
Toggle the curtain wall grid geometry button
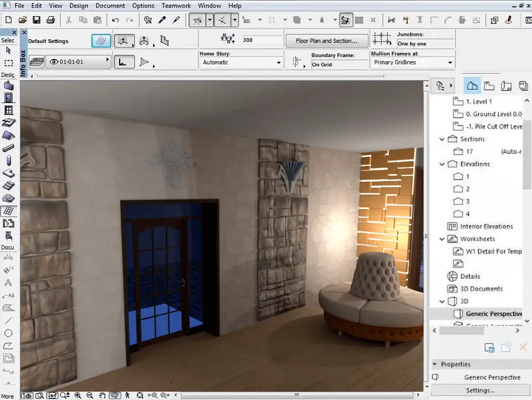[x=101, y=41]
